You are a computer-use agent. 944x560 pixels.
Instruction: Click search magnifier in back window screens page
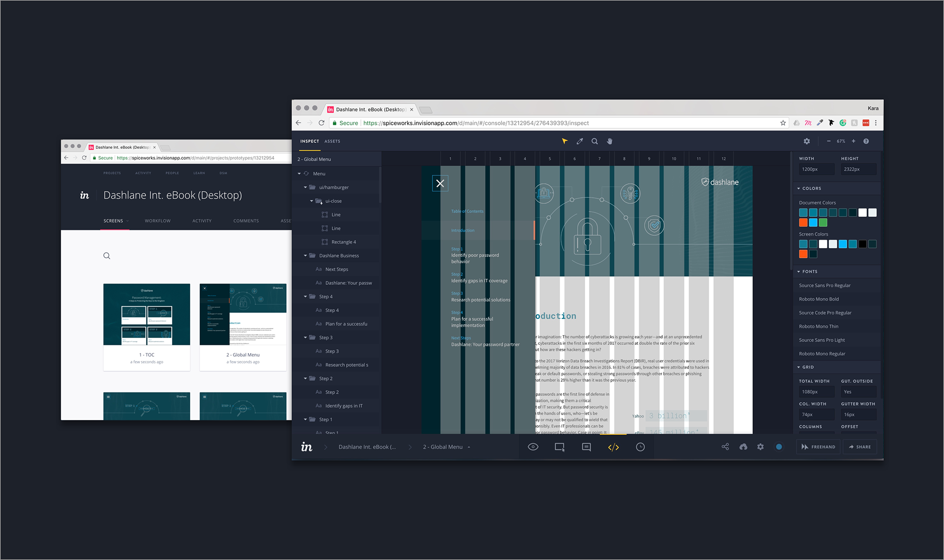click(107, 256)
